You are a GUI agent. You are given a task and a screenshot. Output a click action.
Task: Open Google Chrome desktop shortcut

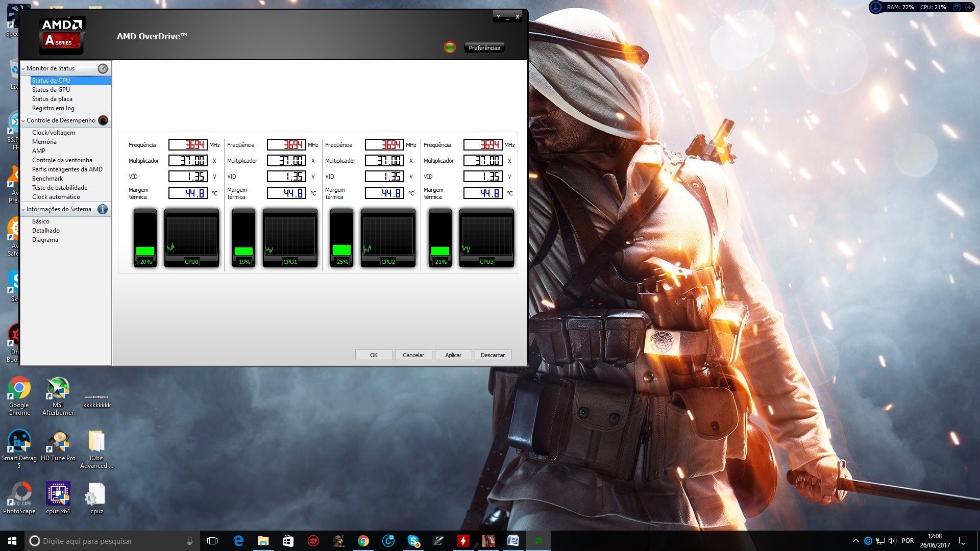pyautogui.click(x=19, y=396)
